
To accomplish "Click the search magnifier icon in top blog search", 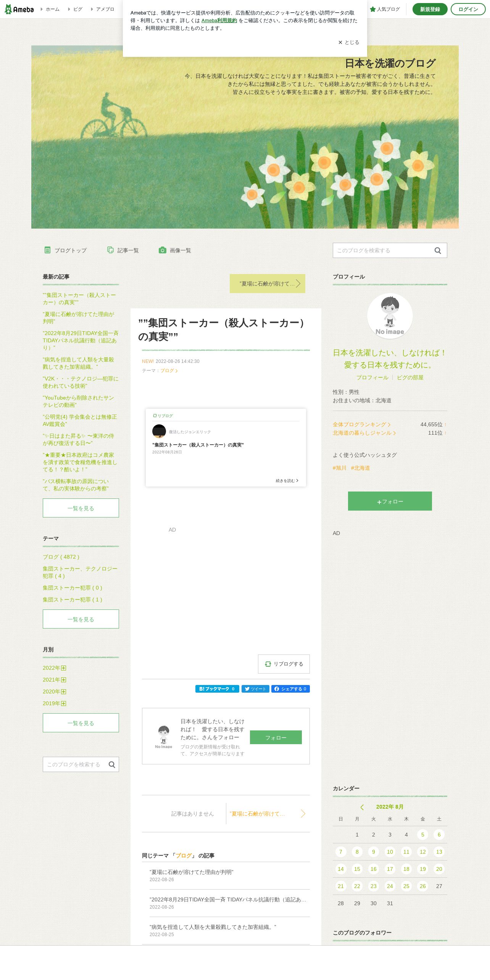I will tap(438, 250).
